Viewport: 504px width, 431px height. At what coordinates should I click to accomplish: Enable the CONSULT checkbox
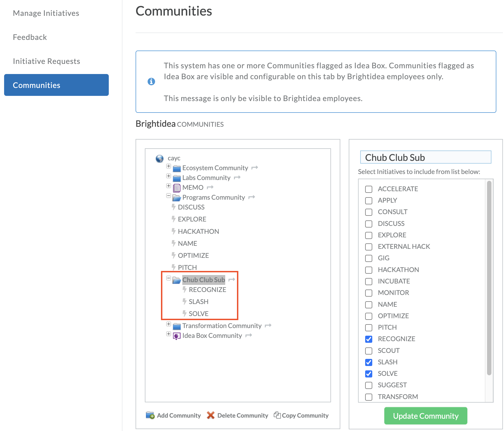click(x=369, y=212)
